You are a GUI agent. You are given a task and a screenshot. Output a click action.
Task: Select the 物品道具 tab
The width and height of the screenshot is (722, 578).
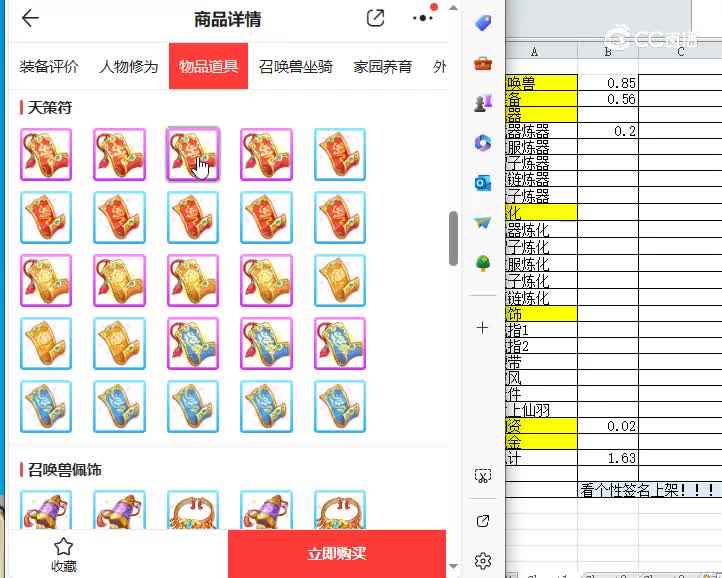tap(208, 66)
